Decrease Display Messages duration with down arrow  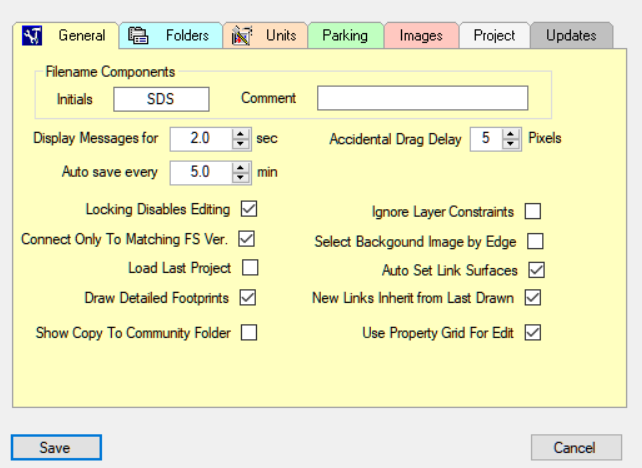point(241,144)
